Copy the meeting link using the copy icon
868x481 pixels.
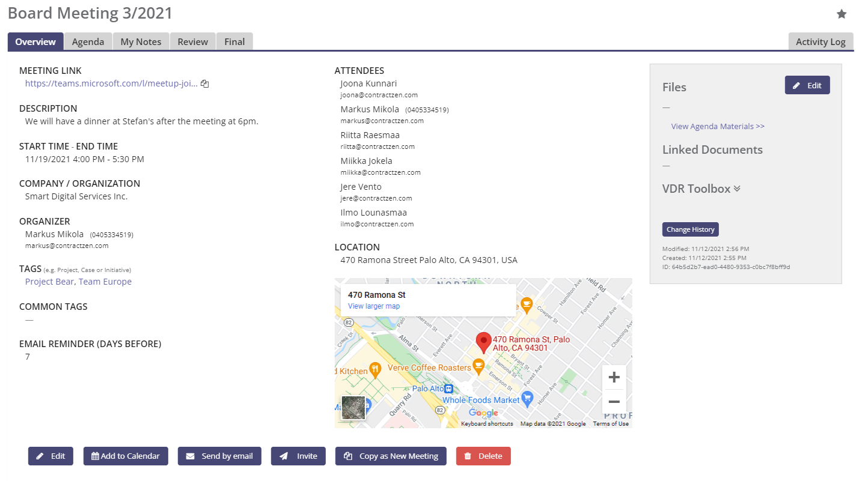204,83
